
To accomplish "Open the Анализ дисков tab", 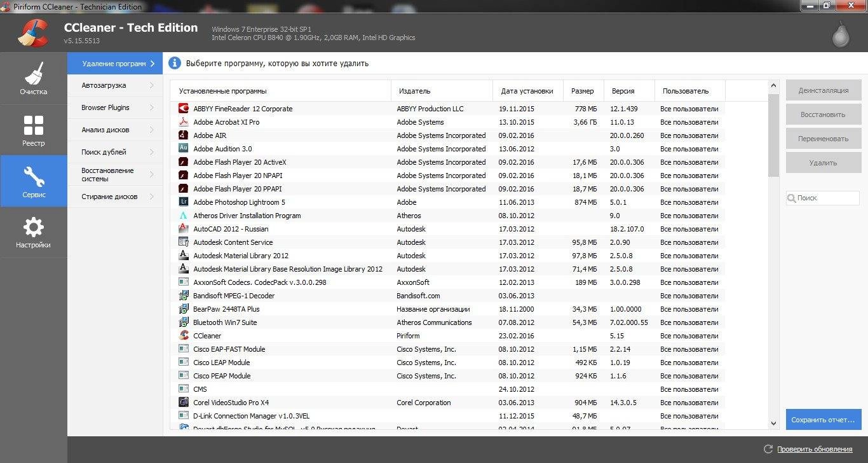I will click(x=115, y=130).
